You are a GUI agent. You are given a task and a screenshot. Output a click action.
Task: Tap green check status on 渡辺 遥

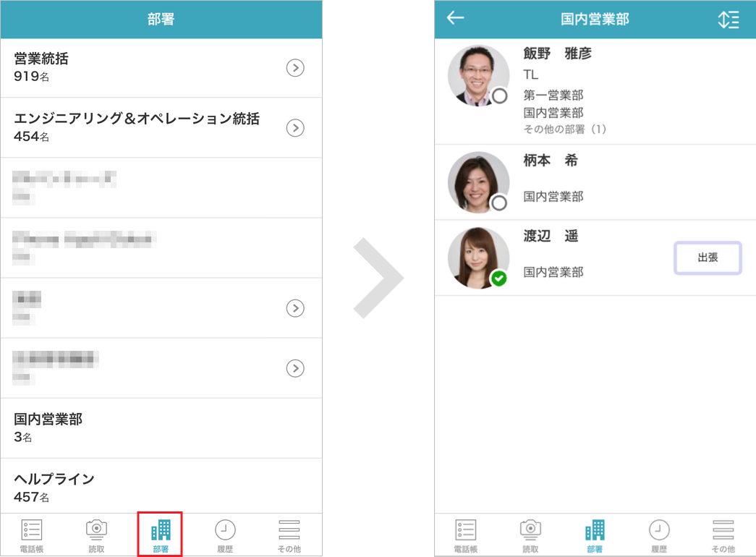[x=498, y=278]
